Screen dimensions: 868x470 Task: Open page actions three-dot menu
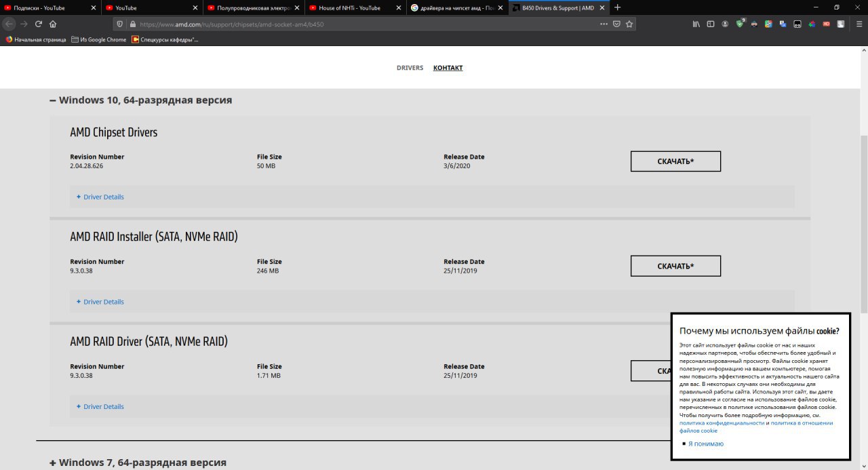click(x=604, y=23)
